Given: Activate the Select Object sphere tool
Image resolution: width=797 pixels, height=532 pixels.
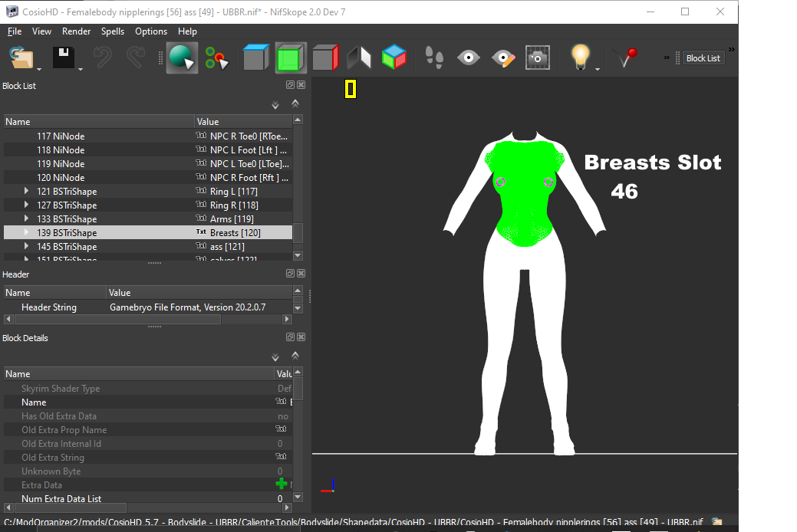Looking at the screenshot, I should [182, 57].
